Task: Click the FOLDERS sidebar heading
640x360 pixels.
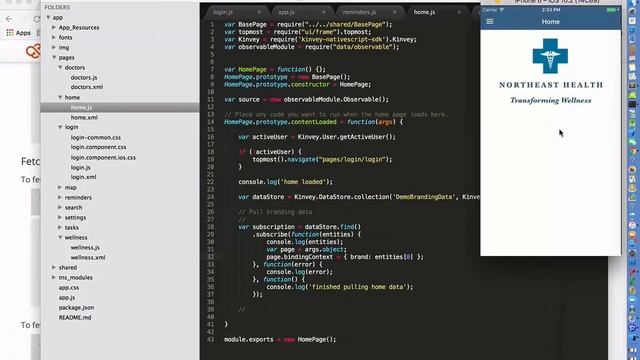Action: pos(57,7)
